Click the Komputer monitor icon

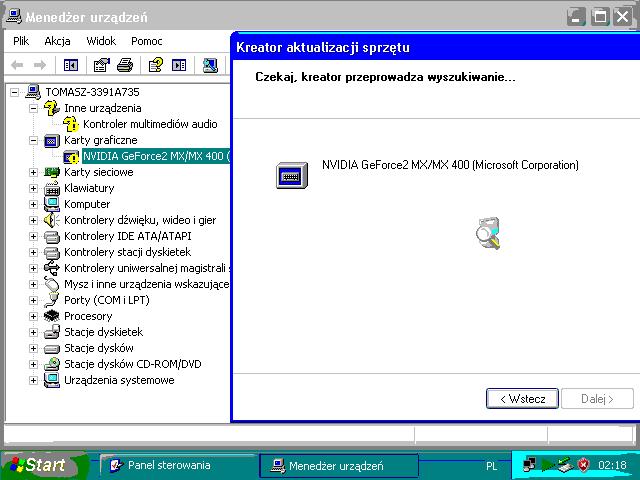point(52,204)
